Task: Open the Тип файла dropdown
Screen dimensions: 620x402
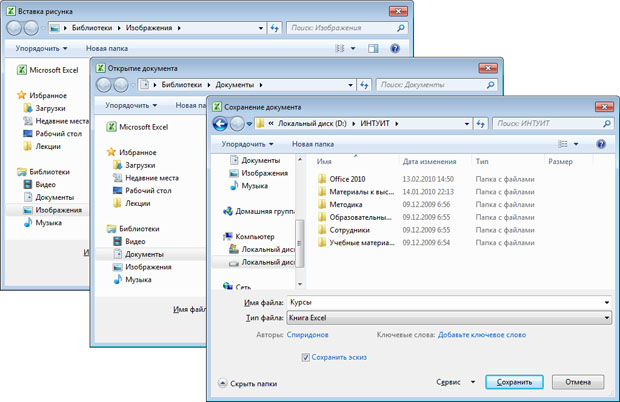Action: (x=447, y=318)
